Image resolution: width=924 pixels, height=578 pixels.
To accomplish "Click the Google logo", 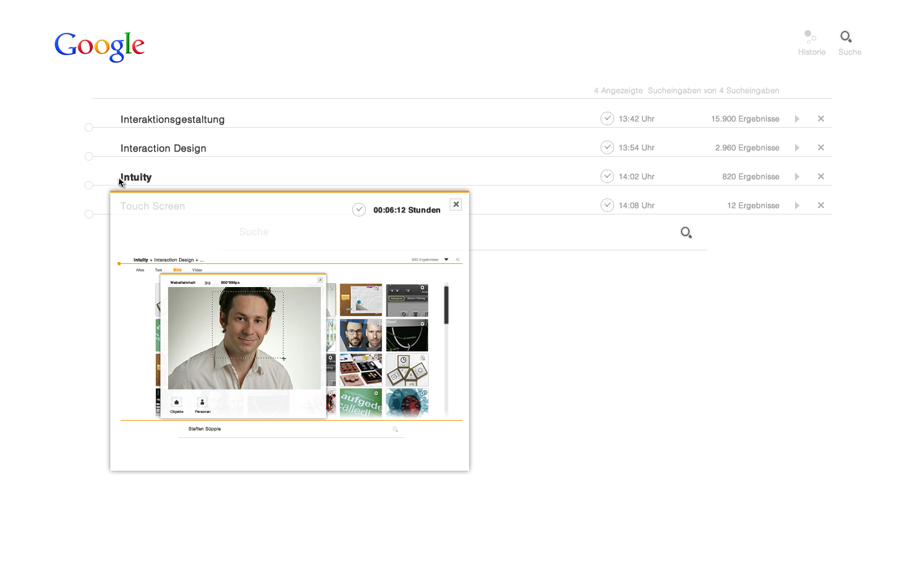I will (x=99, y=47).
